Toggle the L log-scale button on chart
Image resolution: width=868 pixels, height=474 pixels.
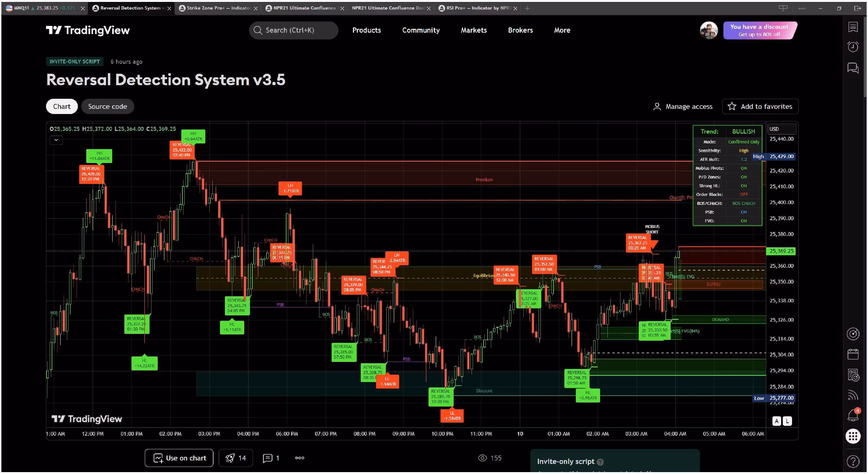(787, 421)
